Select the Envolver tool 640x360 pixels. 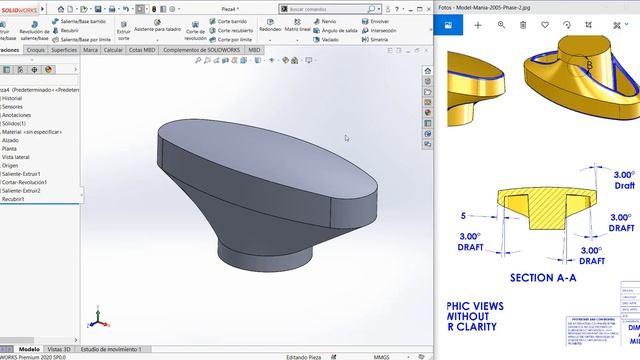tap(376, 21)
